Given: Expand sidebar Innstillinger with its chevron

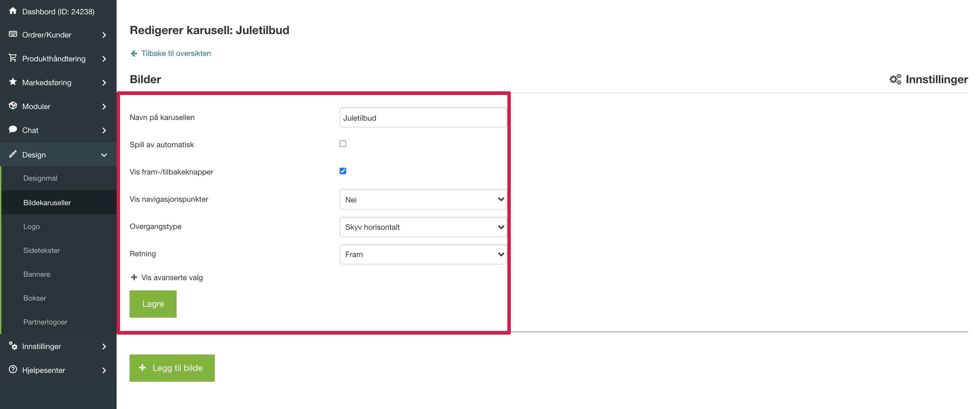Looking at the screenshot, I should (x=104, y=346).
